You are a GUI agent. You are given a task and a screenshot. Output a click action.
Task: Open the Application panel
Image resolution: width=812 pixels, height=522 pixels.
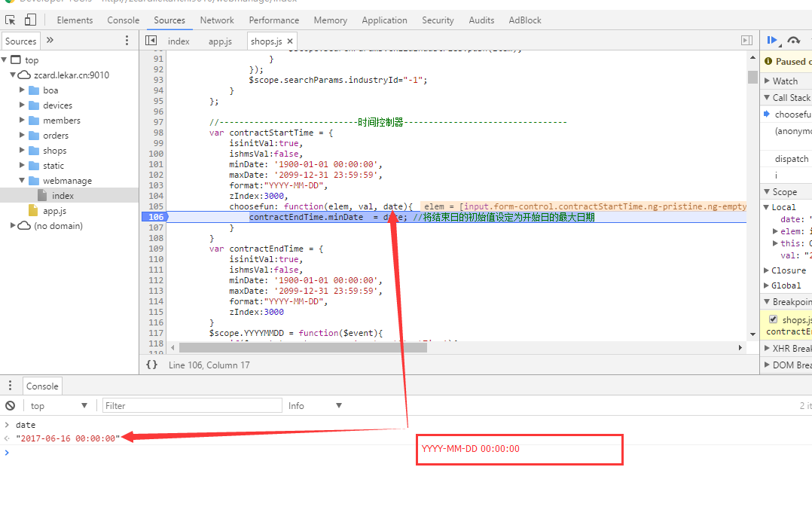click(384, 20)
